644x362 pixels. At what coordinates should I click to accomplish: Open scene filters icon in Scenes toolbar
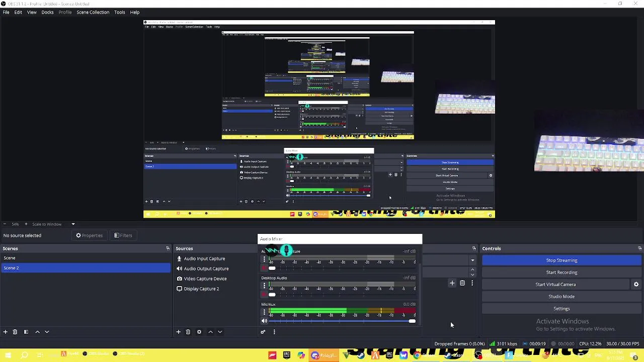26,332
